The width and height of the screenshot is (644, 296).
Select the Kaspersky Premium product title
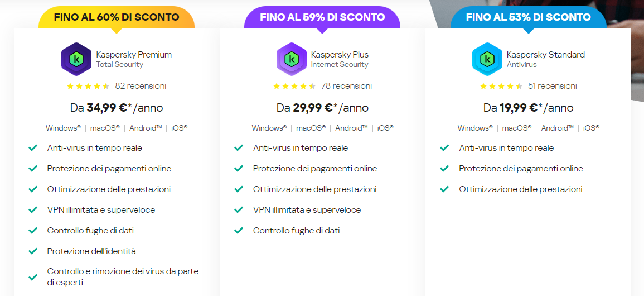134,55
